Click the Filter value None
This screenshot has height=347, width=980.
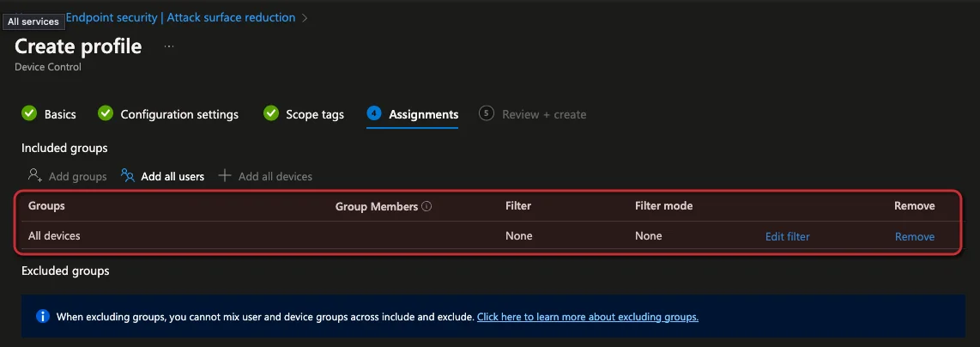pos(519,235)
